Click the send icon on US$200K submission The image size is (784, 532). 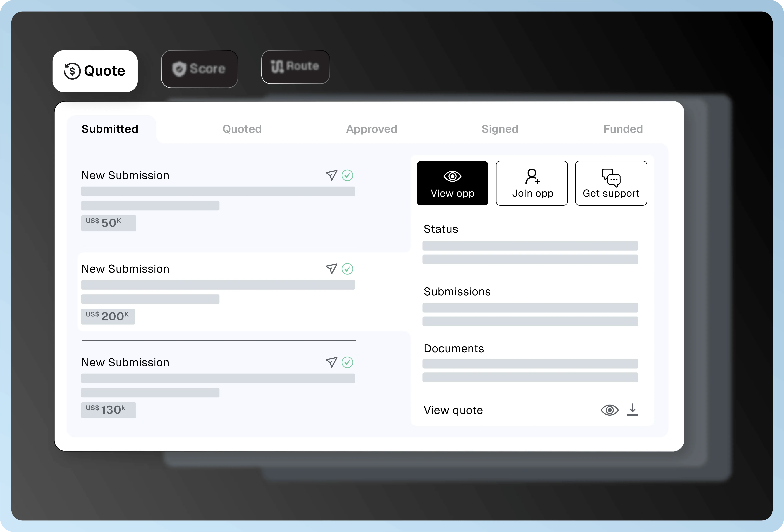(x=331, y=269)
